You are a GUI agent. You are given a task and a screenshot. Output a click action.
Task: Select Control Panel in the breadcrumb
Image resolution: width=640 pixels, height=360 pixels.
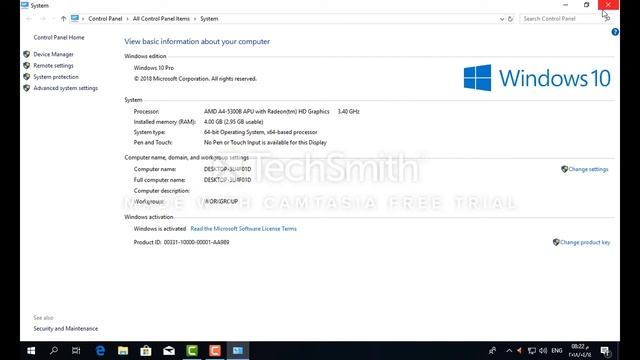[105, 19]
